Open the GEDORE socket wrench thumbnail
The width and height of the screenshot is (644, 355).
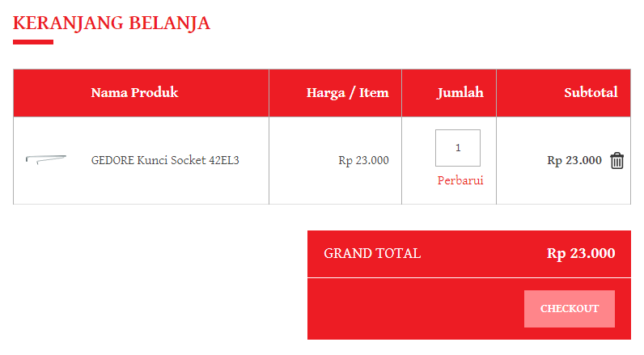click(45, 159)
